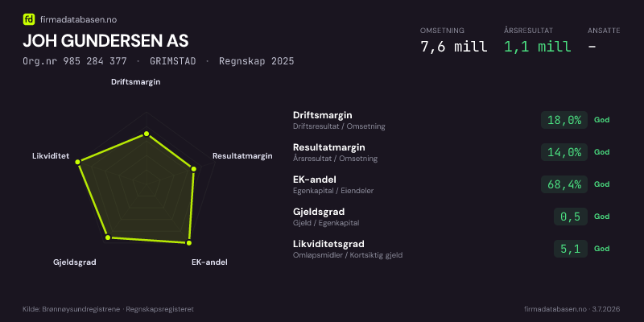The width and height of the screenshot is (644, 322).
Task: Click the Omsetning 7,6 mill figure
Action: [454, 47]
